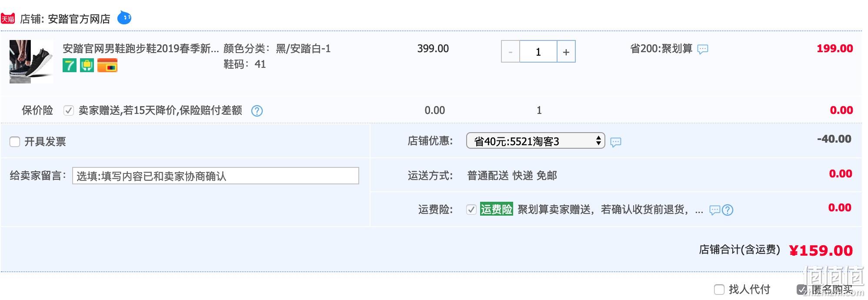Click the 普通配送 快递 免邮 shipping text
The image size is (868, 300).
(512, 175)
